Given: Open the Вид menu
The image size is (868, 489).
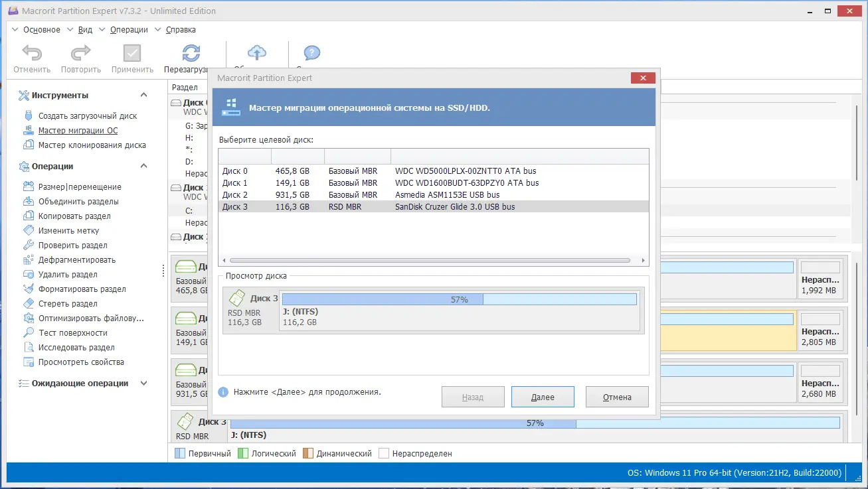Looking at the screenshot, I should (85, 29).
